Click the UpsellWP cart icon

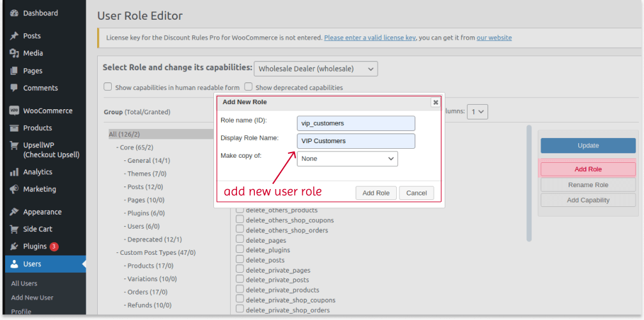pyautogui.click(x=14, y=146)
